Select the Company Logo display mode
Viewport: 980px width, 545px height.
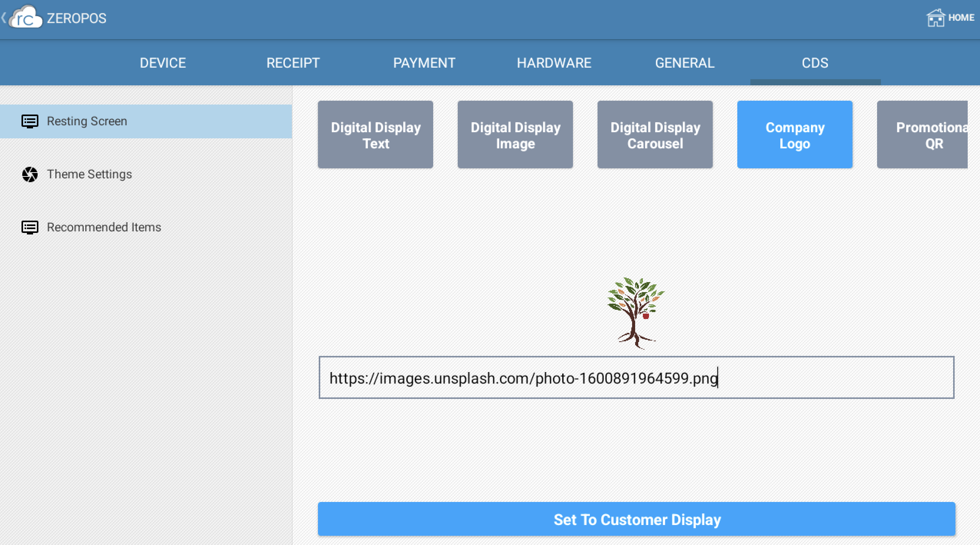coord(795,135)
